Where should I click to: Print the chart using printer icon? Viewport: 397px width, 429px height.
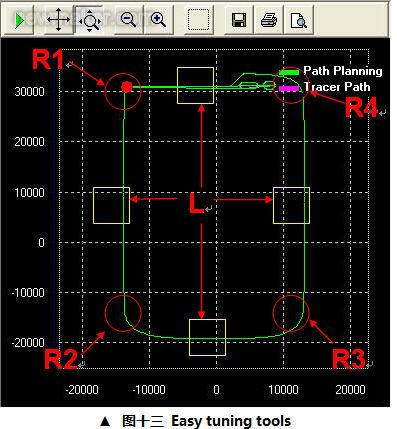pos(269,20)
